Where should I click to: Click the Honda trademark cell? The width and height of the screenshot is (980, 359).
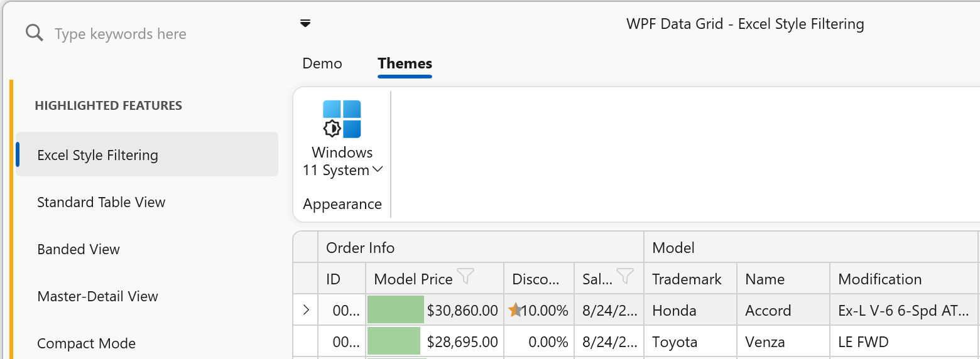tap(690, 310)
